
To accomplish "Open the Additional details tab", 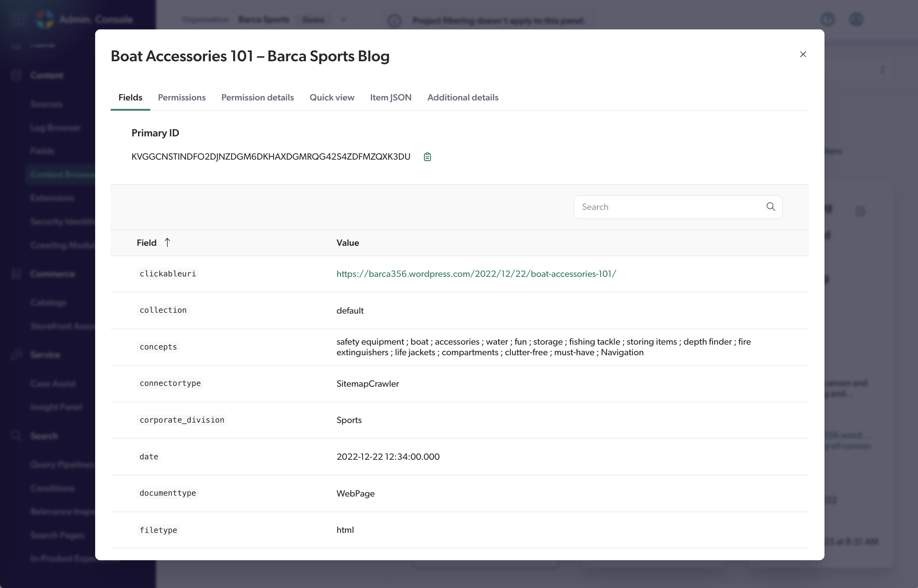I will click(463, 98).
